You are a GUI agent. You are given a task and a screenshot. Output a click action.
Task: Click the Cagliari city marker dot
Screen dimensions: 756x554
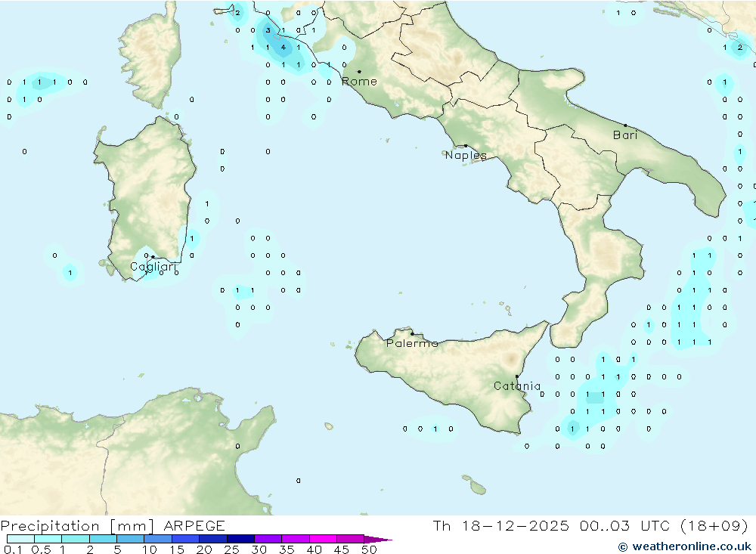(153, 257)
